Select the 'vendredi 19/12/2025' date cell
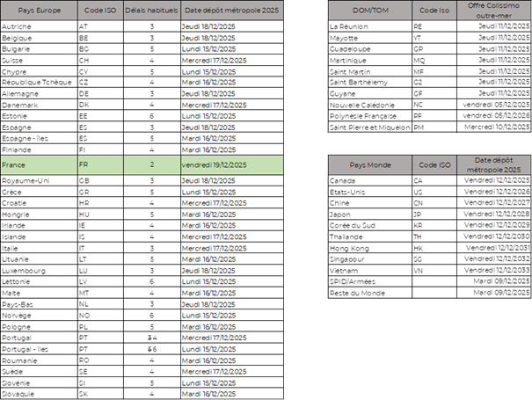Image resolution: width=532 pixels, height=400 pixels. (232, 165)
